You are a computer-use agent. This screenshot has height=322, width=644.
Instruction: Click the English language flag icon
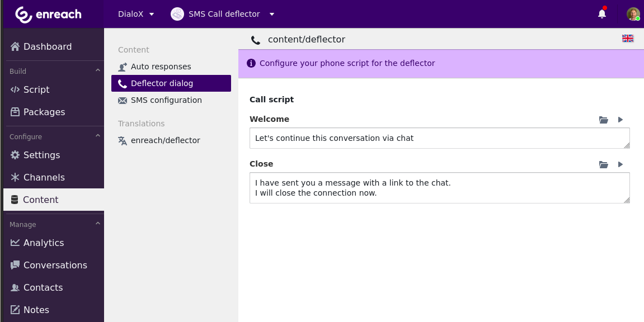(628, 39)
